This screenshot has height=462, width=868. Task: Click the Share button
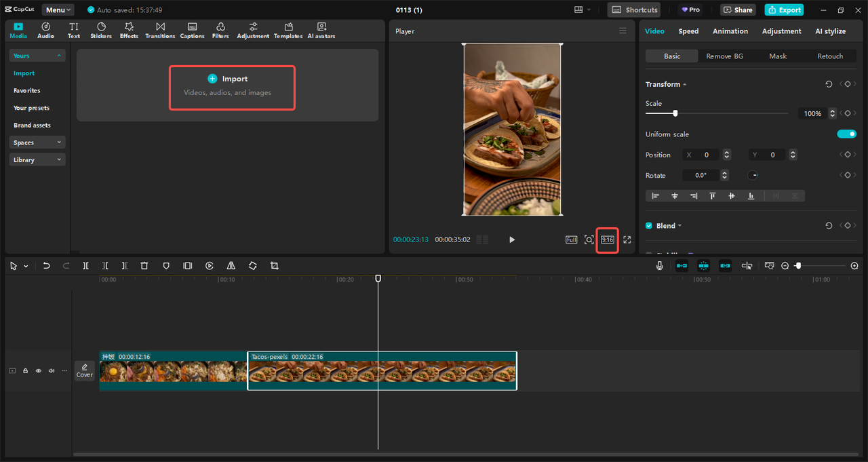tap(737, 10)
